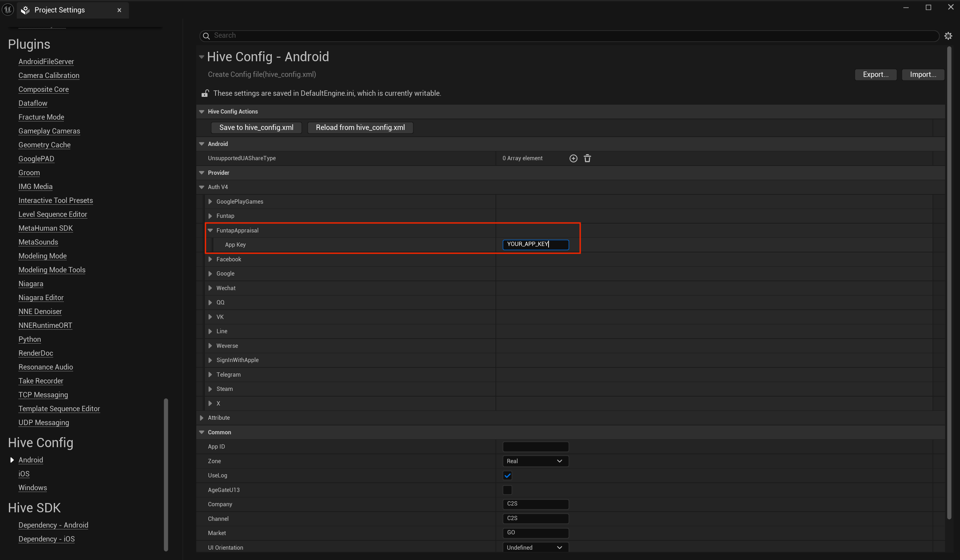Open the iOS Hive Config page

click(x=24, y=473)
